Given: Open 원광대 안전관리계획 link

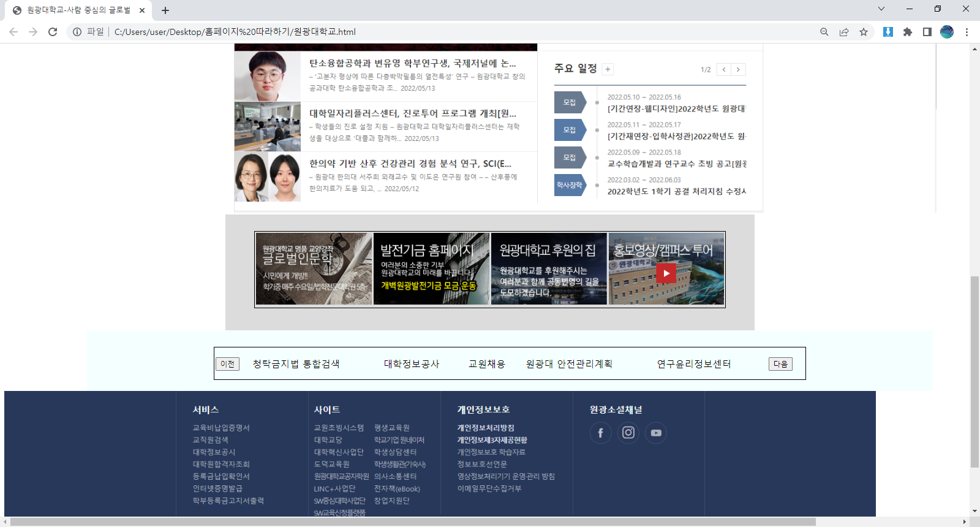Looking at the screenshot, I should [x=569, y=364].
